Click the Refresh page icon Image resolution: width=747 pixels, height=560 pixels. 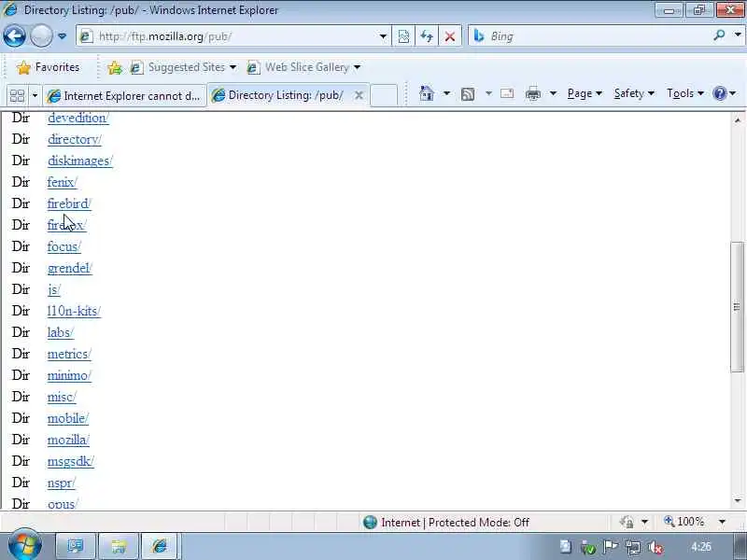427,36
